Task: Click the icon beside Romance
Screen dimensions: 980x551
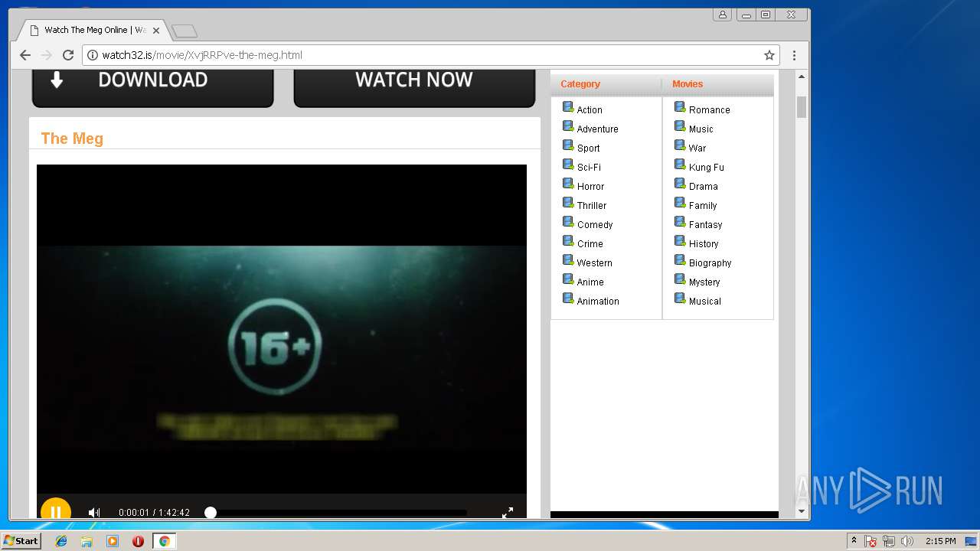Action: tap(680, 107)
